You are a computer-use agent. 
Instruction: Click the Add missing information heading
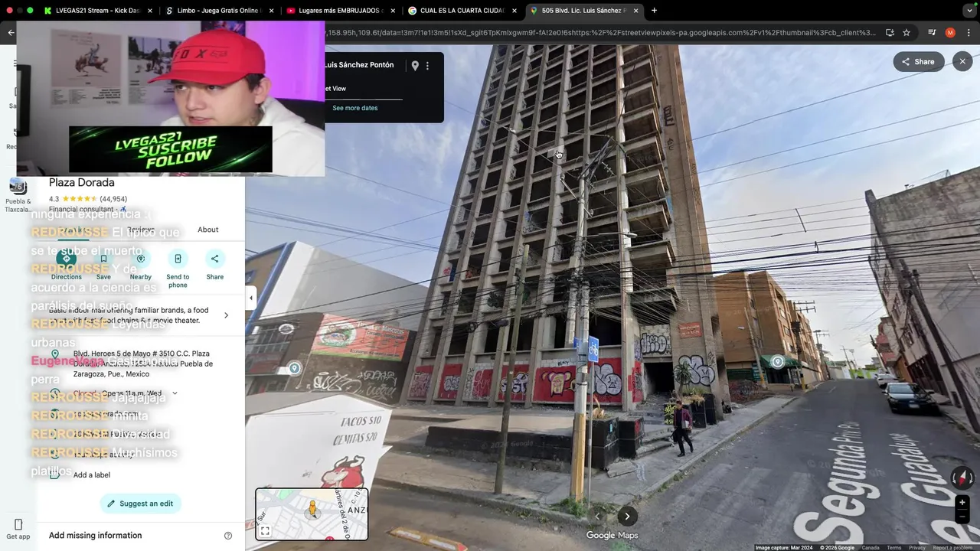click(96, 536)
